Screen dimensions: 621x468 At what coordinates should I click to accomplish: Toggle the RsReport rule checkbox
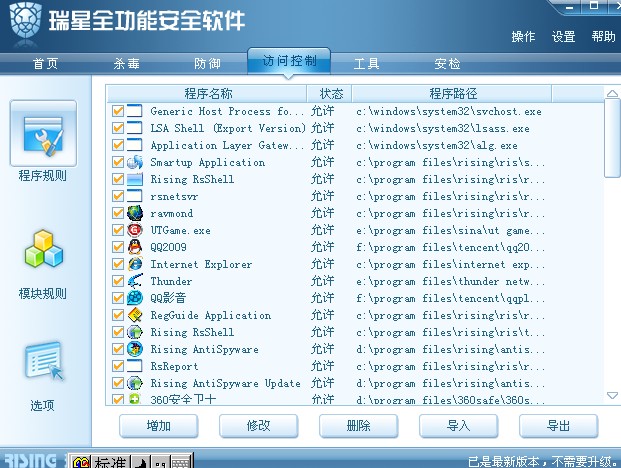(x=118, y=366)
